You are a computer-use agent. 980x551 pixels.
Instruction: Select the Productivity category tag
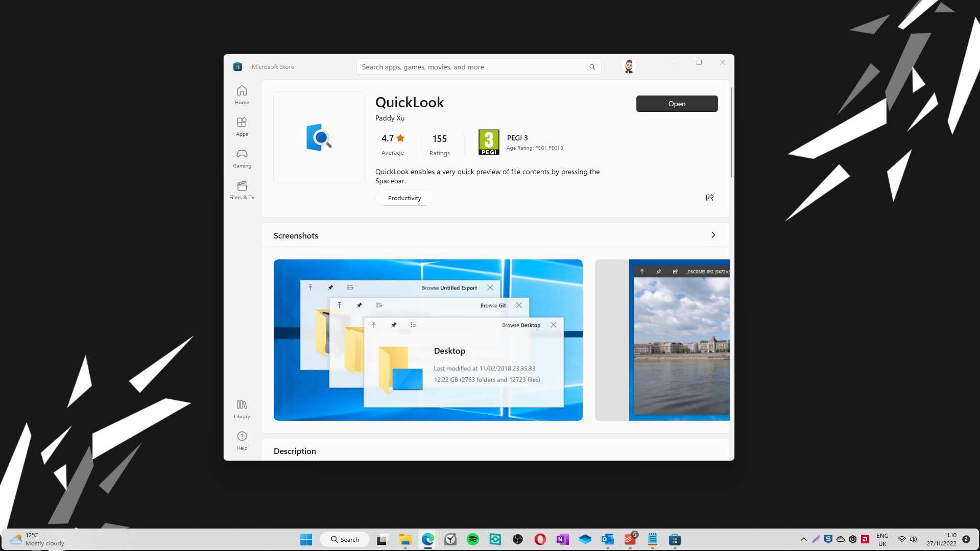[x=404, y=198]
